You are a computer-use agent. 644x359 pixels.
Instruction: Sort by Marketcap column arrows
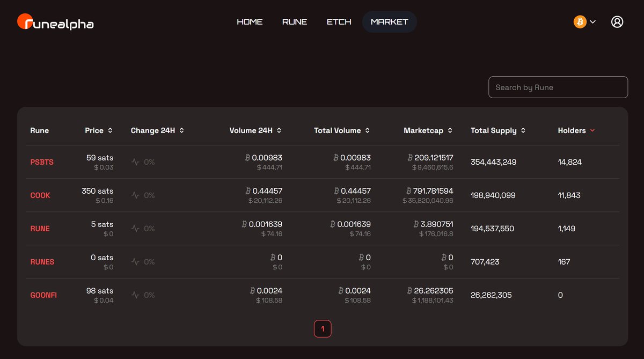point(450,130)
